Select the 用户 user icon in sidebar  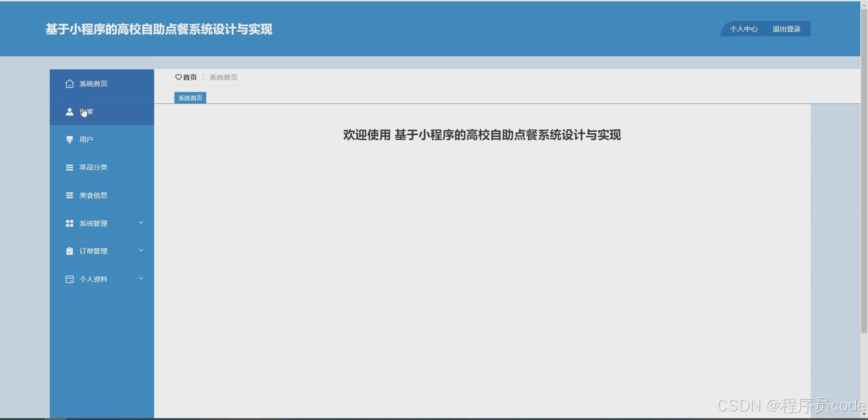pos(69,139)
